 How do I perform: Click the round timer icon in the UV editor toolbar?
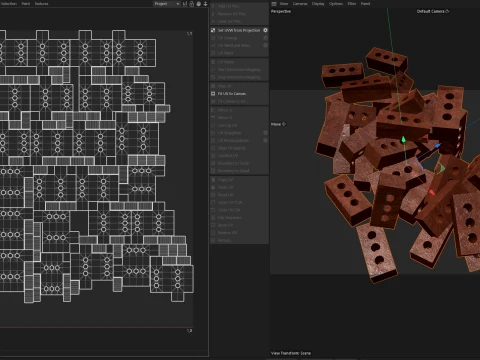click(192, 4)
